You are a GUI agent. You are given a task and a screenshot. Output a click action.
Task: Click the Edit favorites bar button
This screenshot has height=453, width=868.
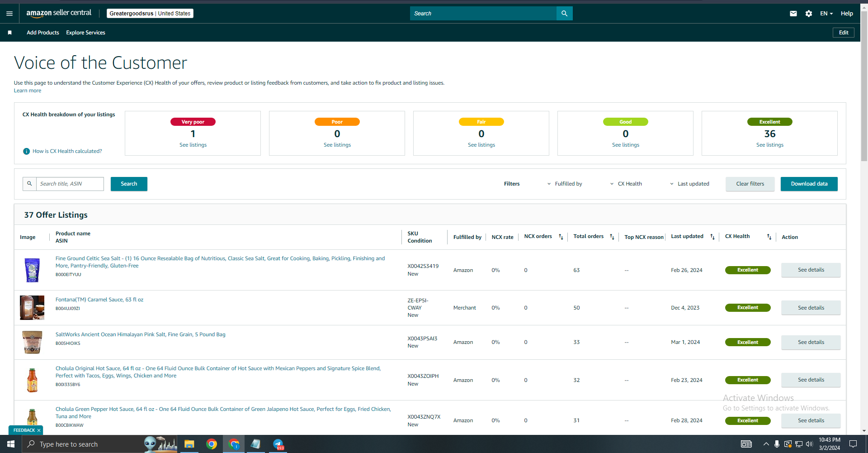coord(844,33)
